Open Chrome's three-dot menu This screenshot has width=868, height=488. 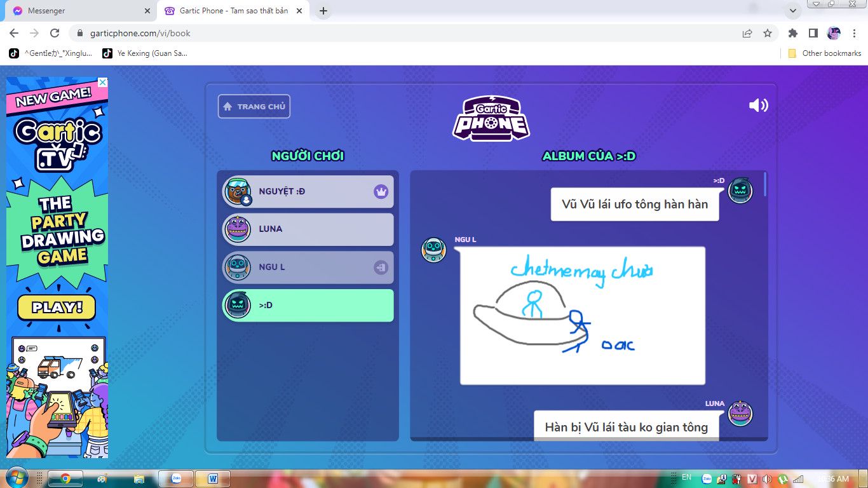pos(855,33)
